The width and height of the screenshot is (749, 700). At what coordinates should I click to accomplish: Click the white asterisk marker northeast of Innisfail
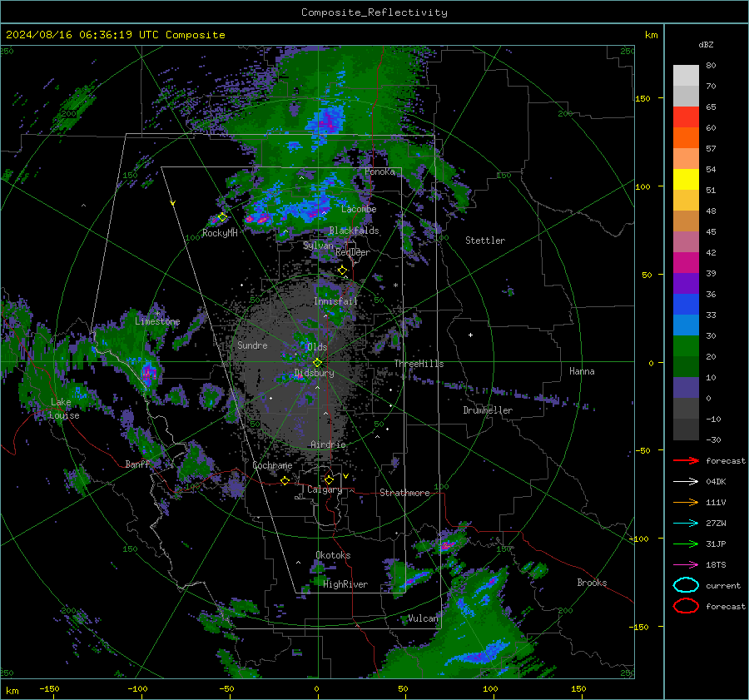click(x=395, y=285)
